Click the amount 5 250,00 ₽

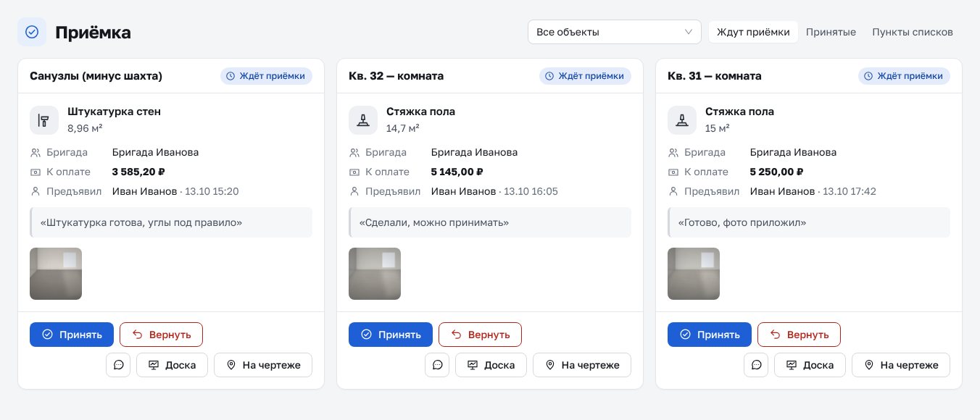click(x=777, y=172)
